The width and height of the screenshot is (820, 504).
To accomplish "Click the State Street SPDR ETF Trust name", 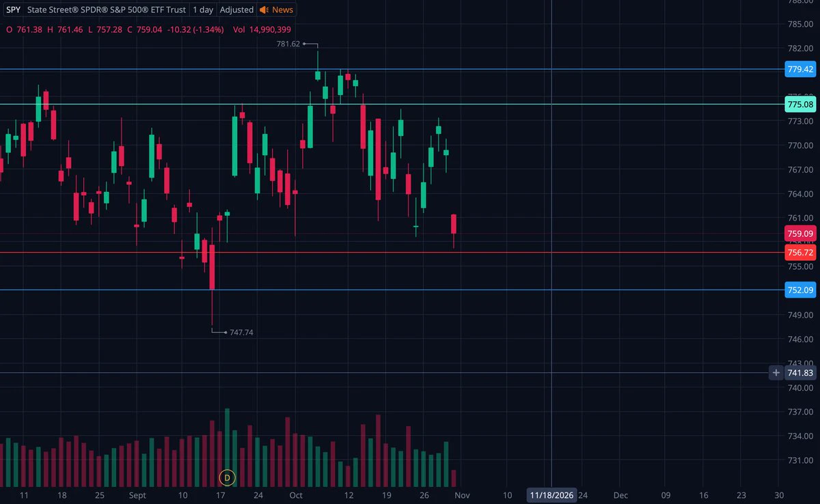I will [106, 10].
